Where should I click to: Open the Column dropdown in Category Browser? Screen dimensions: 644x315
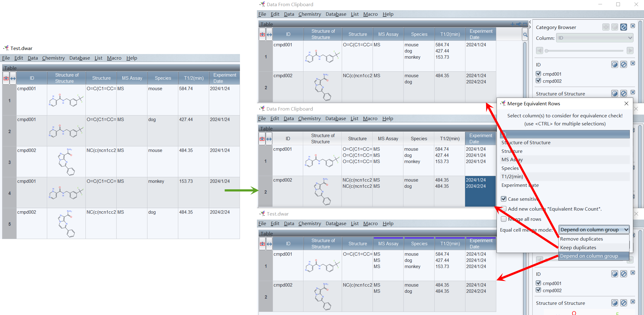pyautogui.click(x=594, y=38)
